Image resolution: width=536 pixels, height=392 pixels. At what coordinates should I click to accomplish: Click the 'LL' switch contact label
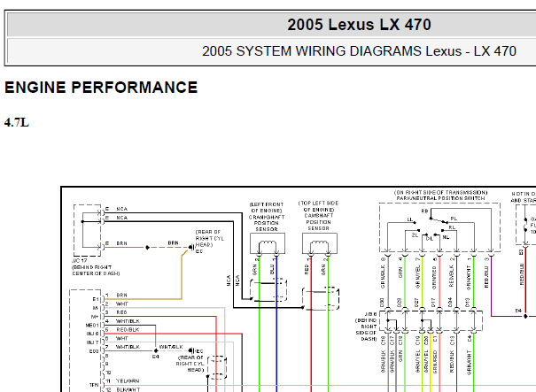(410, 219)
